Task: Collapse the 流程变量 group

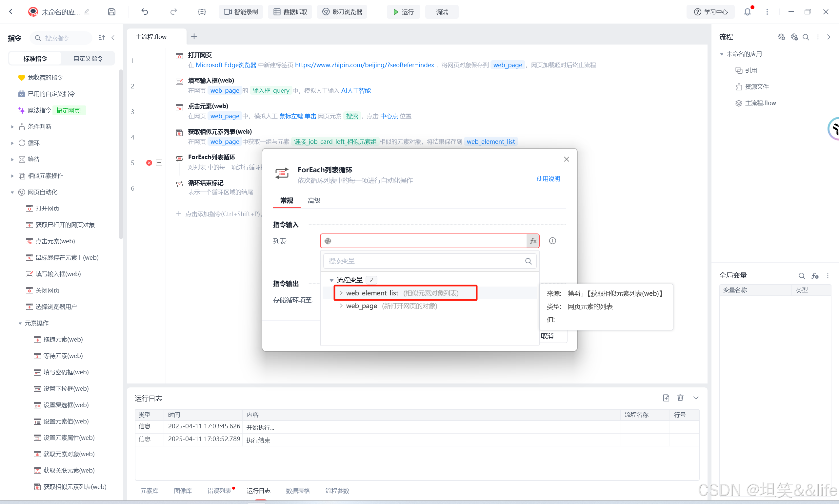Action: (x=331, y=280)
